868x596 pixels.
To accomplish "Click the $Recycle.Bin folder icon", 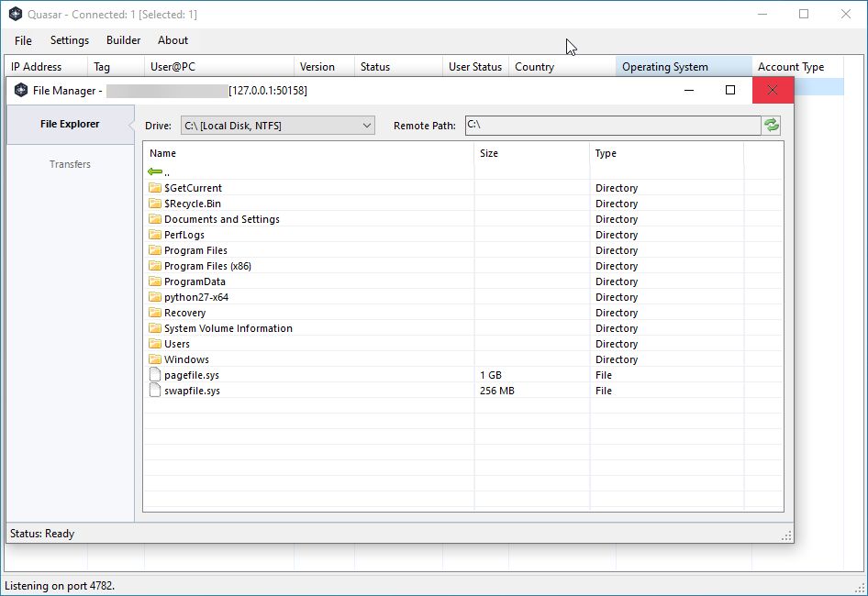I will click(155, 203).
